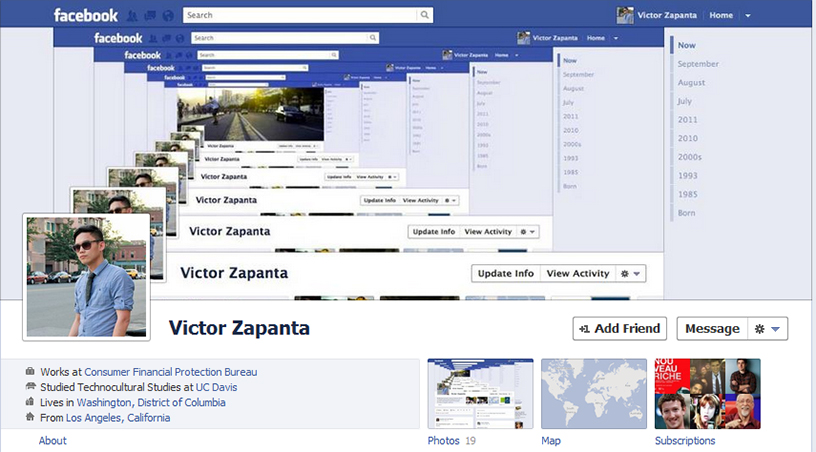Jump to 1985 on the timeline
816x452 pixels.
[x=687, y=195]
